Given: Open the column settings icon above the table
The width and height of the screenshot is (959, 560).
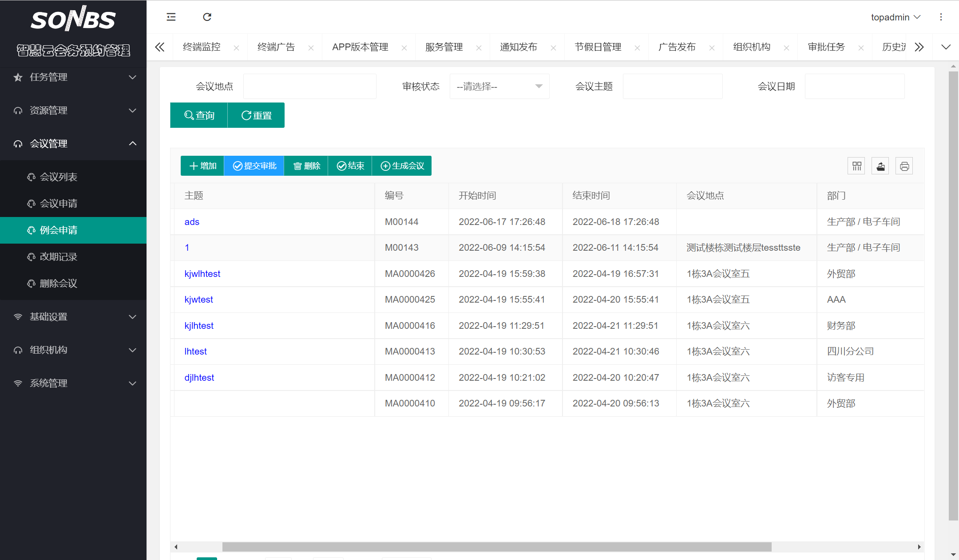Looking at the screenshot, I should pos(856,166).
